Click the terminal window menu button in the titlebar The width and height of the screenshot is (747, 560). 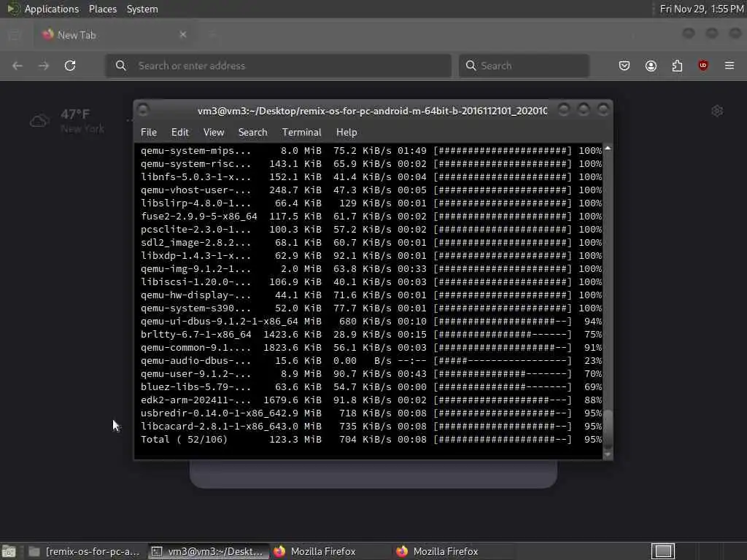(143, 110)
